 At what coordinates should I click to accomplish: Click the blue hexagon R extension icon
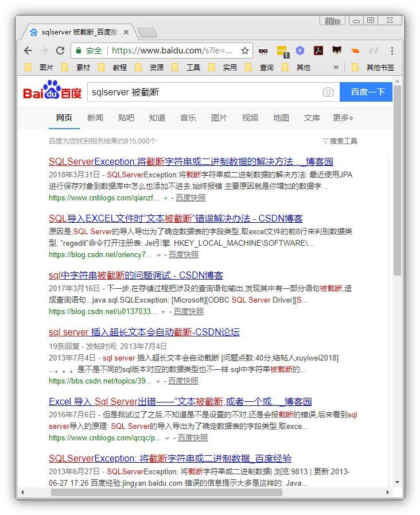300,51
